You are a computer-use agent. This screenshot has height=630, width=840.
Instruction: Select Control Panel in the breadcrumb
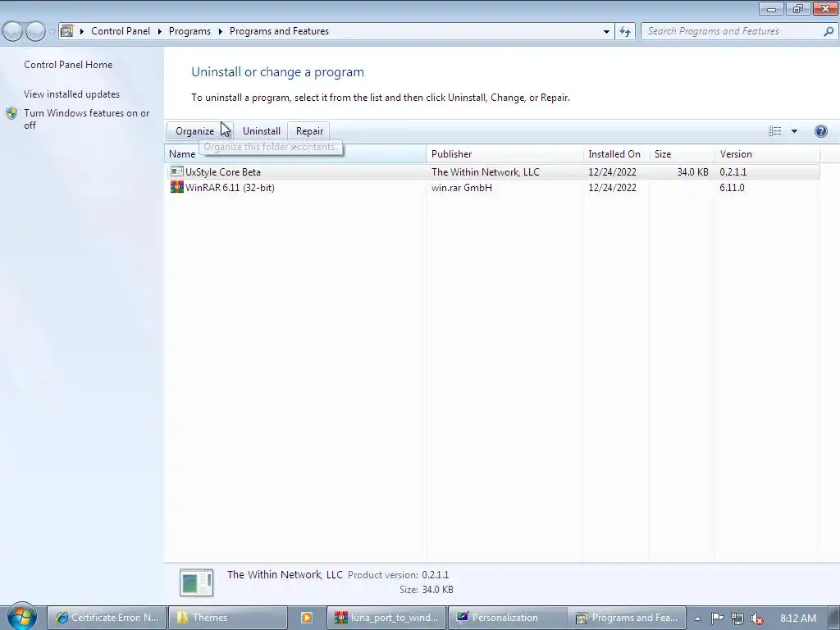tap(121, 31)
